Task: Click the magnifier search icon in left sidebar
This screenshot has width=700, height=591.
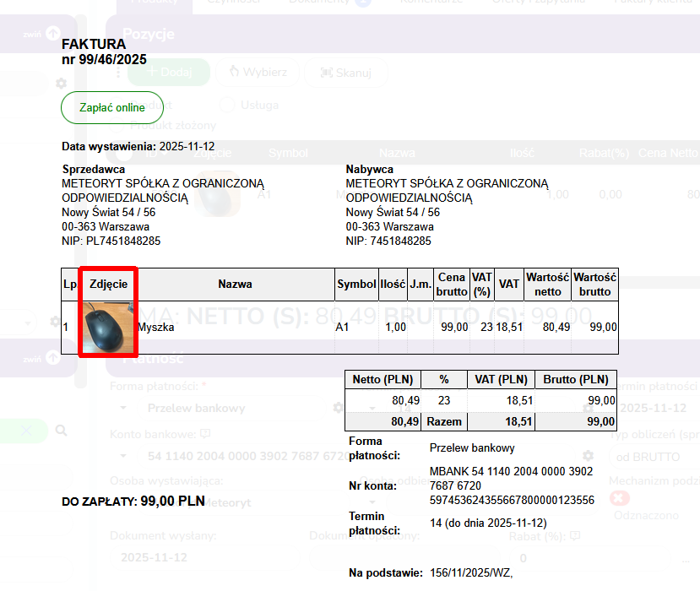Action: (x=61, y=431)
